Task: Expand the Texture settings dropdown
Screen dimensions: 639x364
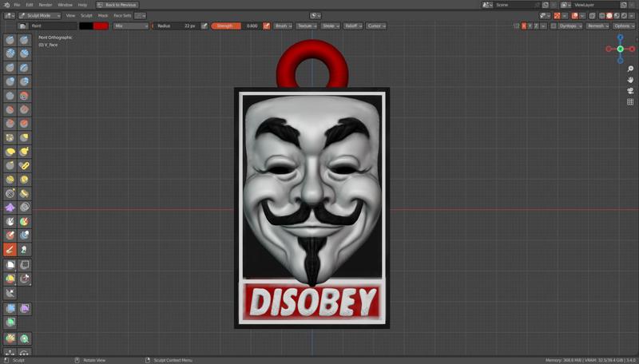Action: (307, 26)
